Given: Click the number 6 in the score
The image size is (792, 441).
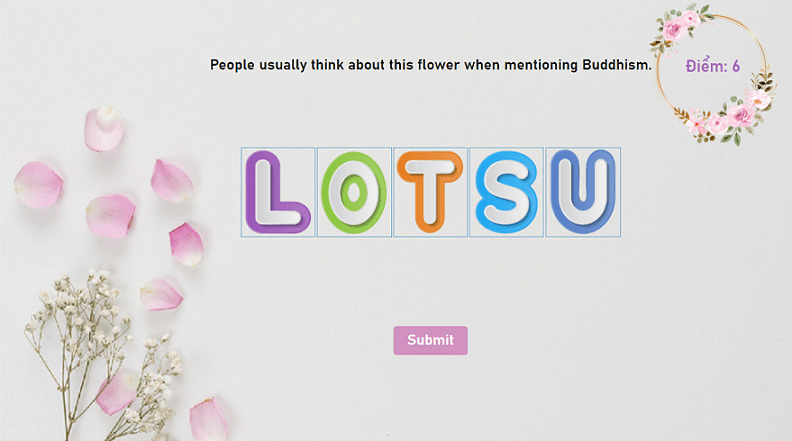Looking at the screenshot, I should (x=736, y=66).
